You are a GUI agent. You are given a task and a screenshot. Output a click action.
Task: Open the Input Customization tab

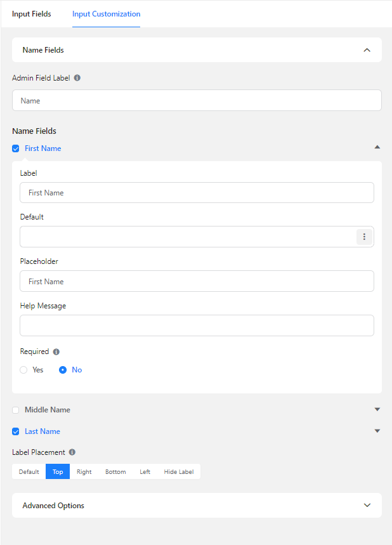106,14
